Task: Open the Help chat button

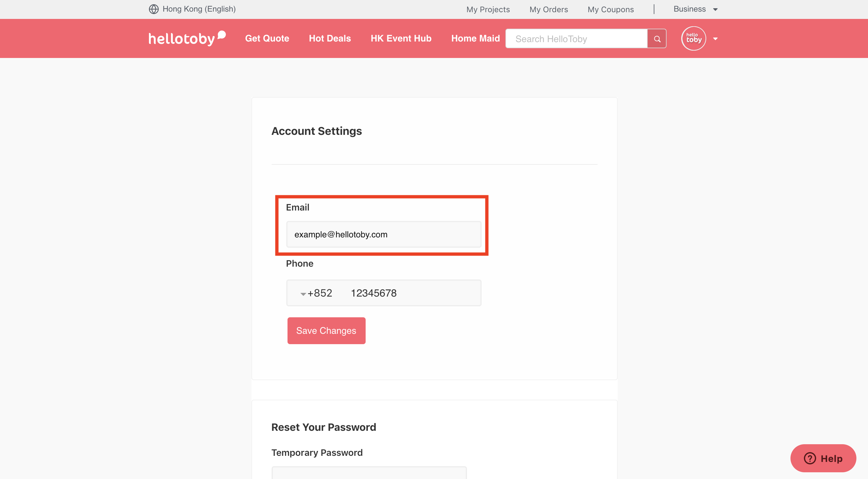Action: click(x=823, y=458)
